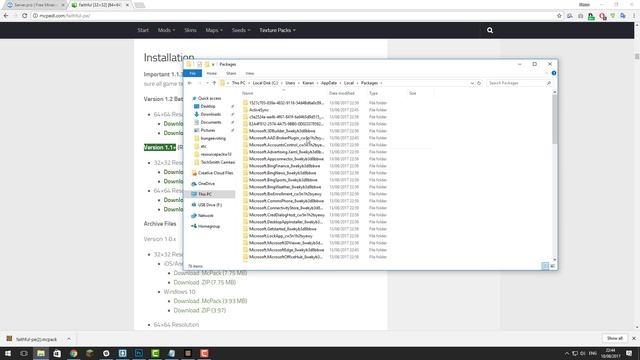
Task: Switch Explorer to details view icon
Action: [545, 266]
